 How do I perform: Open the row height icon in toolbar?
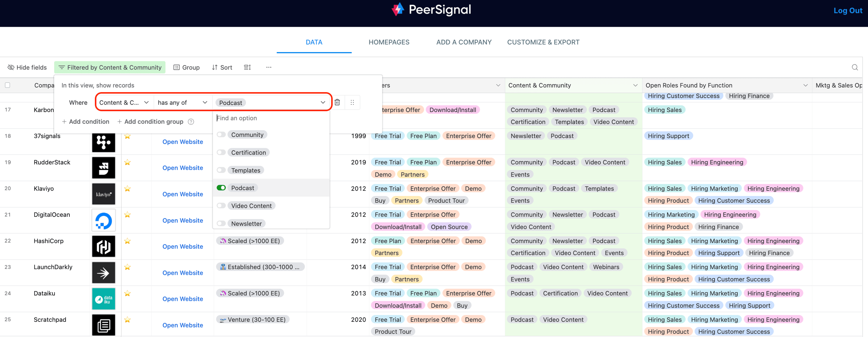click(x=247, y=67)
